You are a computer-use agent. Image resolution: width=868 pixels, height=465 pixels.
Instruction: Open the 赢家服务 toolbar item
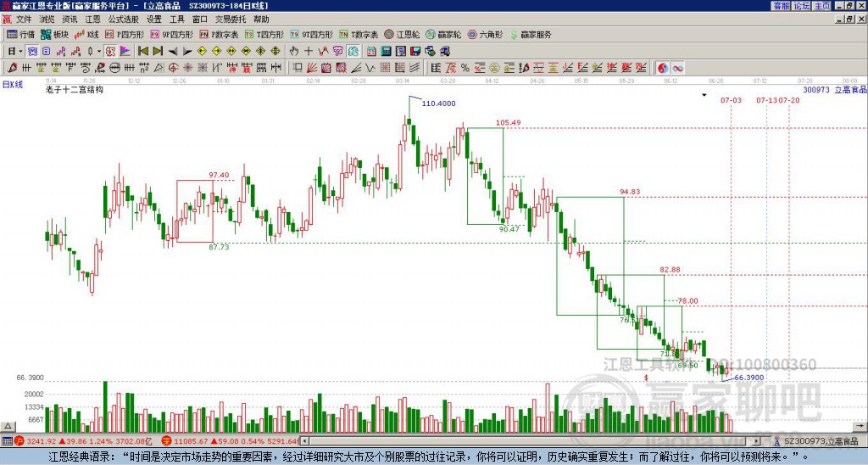pos(531,34)
